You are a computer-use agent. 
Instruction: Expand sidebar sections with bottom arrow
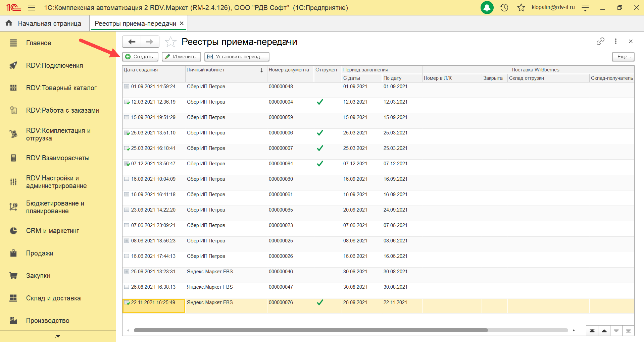(58, 336)
